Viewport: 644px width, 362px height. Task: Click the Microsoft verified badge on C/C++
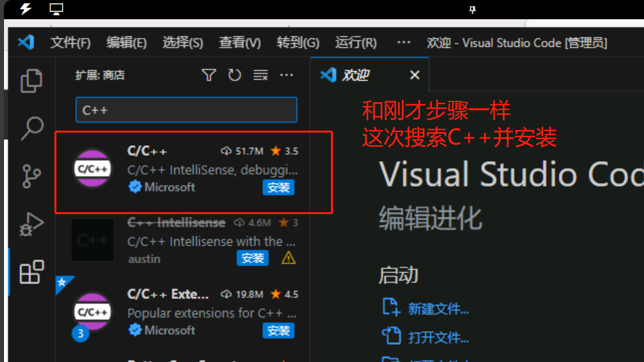pyautogui.click(x=134, y=187)
